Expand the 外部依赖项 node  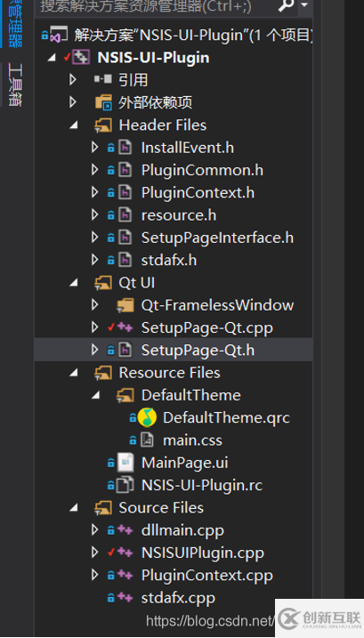coord(73,102)
